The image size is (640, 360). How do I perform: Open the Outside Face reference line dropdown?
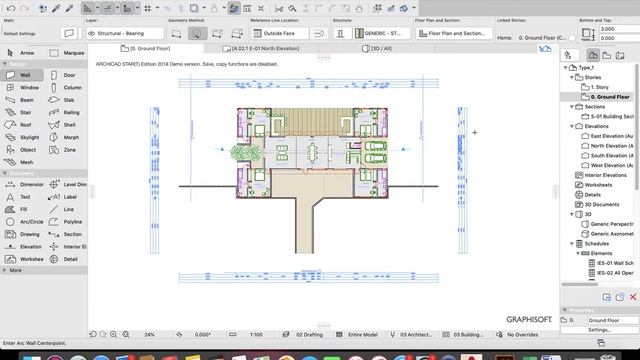280,33
